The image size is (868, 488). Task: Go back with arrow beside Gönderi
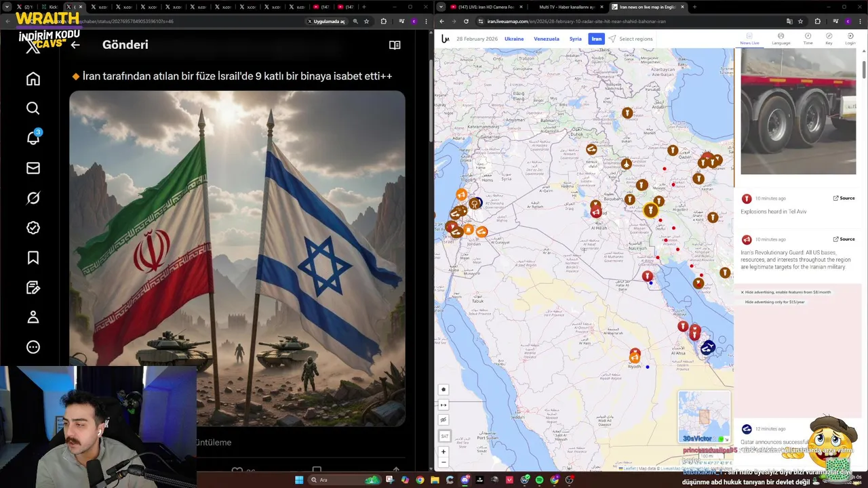[75, 45]
